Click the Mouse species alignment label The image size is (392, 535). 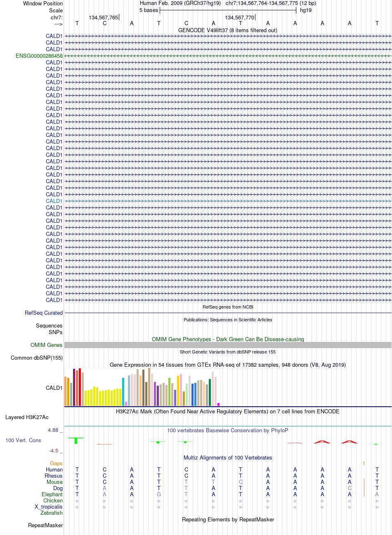[x=55, y=482]
